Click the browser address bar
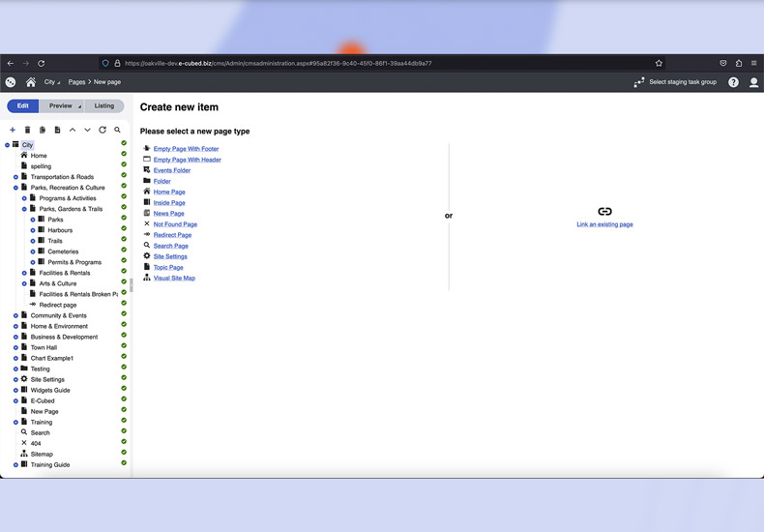 pyautogui.click(x=387, y=63)
